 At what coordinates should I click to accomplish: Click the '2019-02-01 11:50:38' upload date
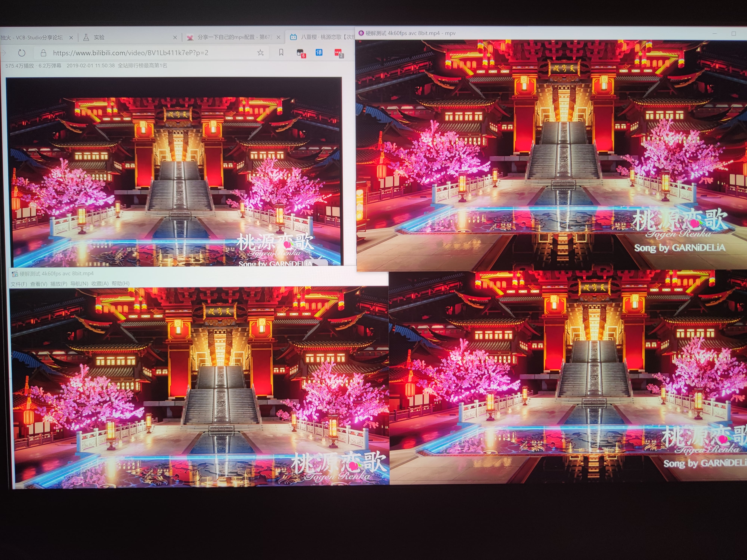click(x=91, y=66)
